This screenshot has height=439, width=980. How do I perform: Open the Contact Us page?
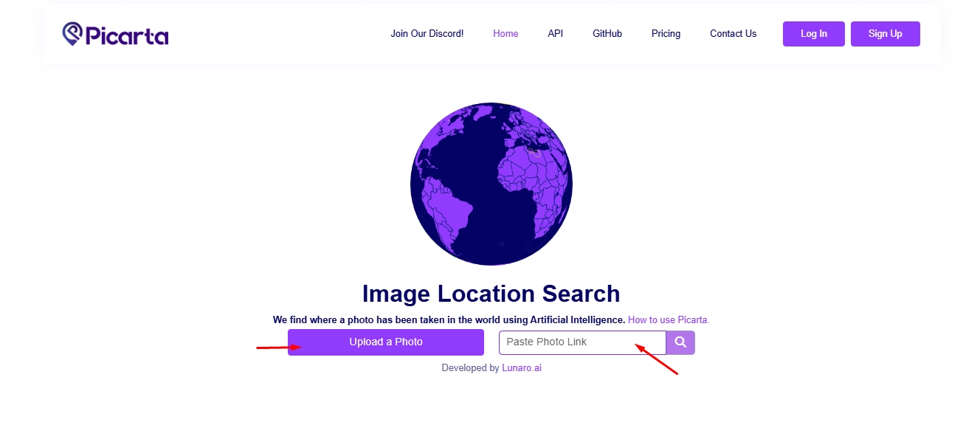733,34
